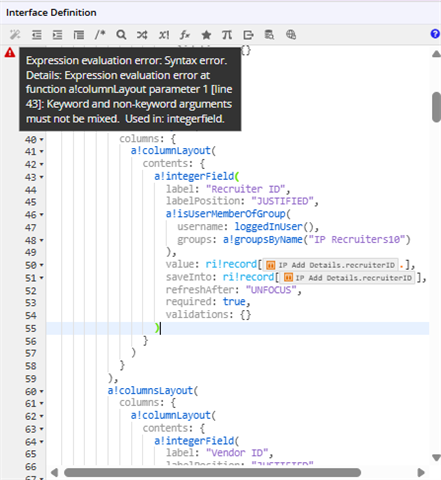Click "UNFOCUS" string on line 52

(271, 290)
